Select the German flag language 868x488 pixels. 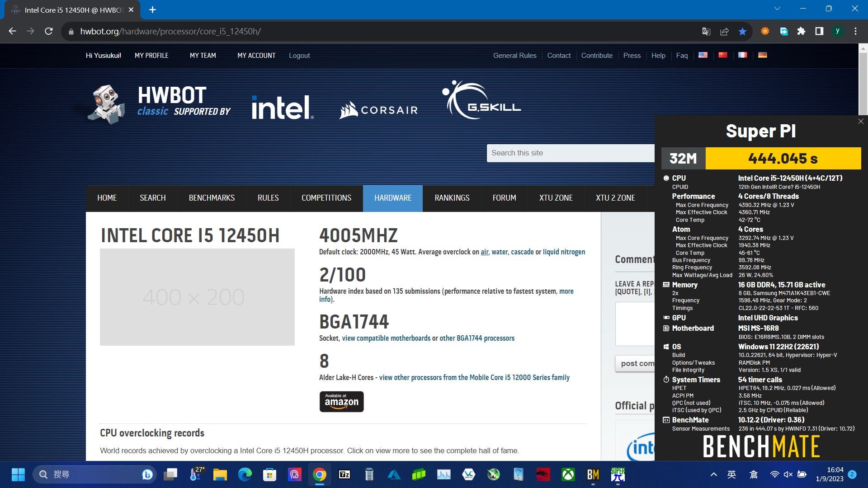(763, 55)
